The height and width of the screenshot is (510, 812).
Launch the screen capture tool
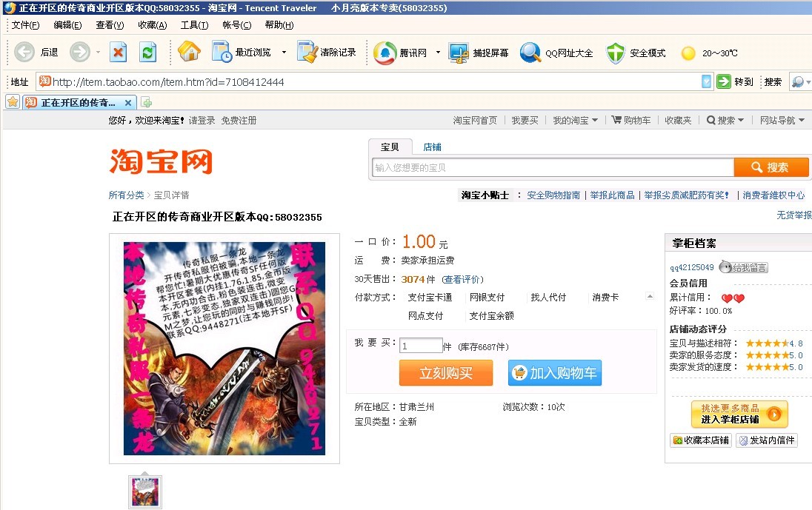[x=459, y=53]
